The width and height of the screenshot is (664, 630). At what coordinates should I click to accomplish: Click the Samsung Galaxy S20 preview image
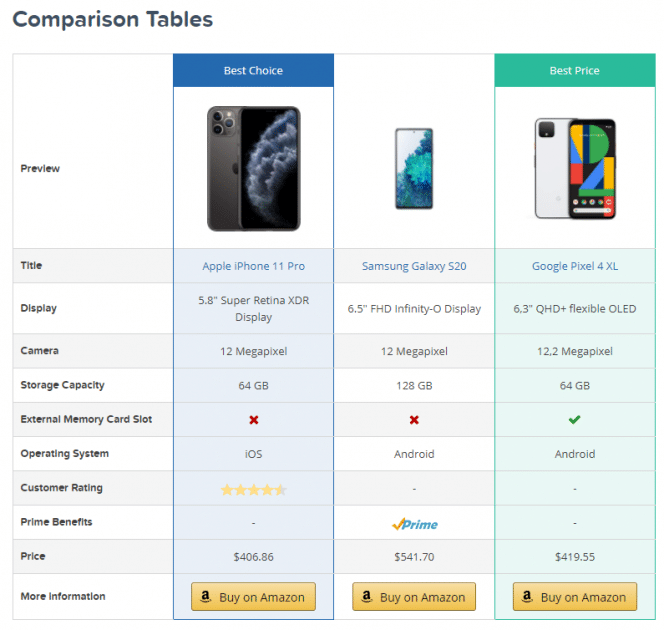tap(414, 169)
